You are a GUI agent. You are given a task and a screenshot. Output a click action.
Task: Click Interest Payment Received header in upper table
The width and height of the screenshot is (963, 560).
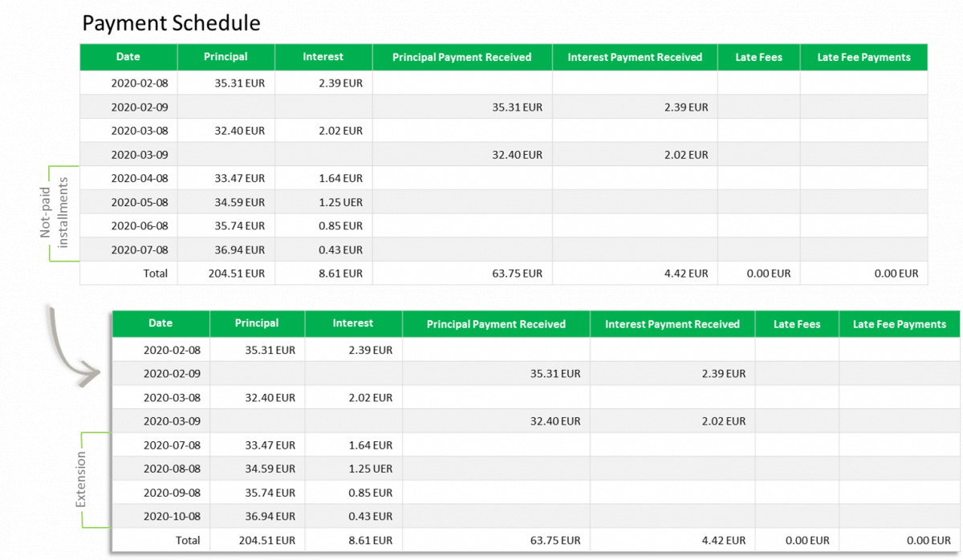coord(635,57)
